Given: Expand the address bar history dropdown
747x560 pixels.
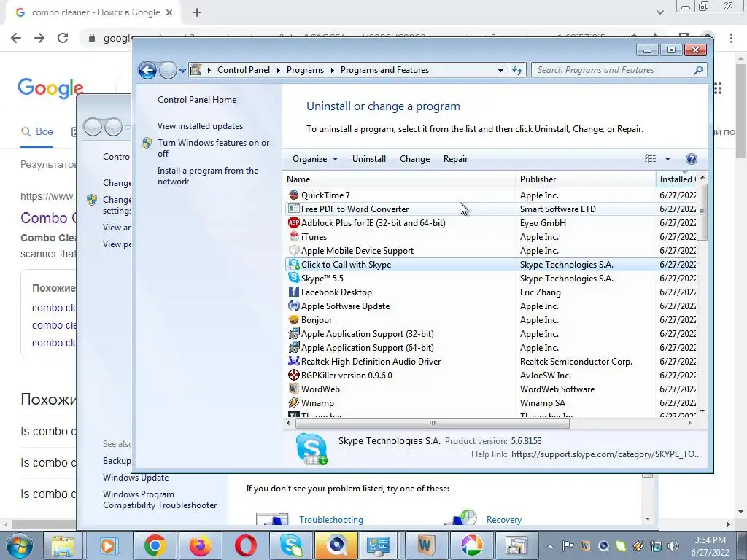Looking at the screenshot, I should click(x=500, y=71).
